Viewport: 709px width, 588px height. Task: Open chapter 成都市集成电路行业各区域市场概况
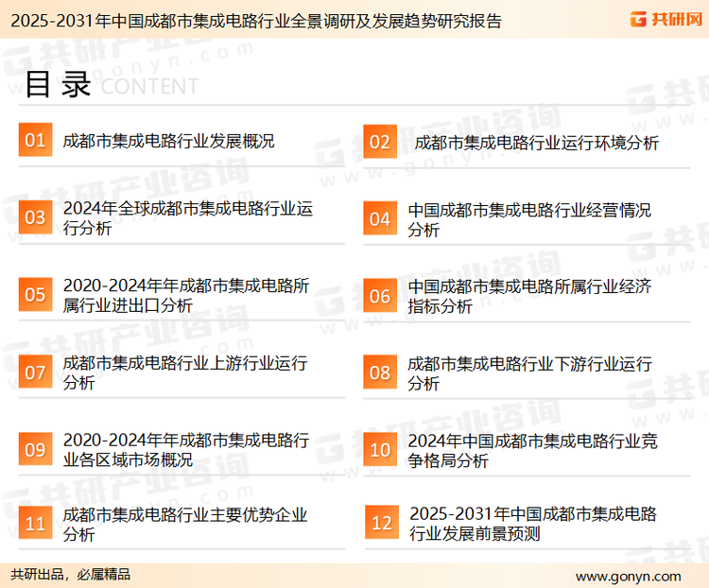186,450
